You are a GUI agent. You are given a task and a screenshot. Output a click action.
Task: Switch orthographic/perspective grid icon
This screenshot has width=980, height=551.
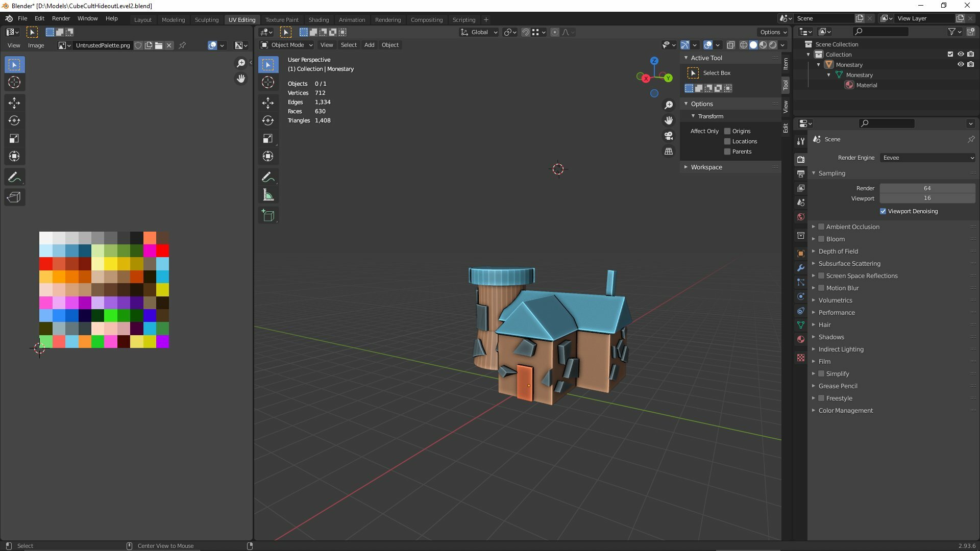click(x=669, y=151)
